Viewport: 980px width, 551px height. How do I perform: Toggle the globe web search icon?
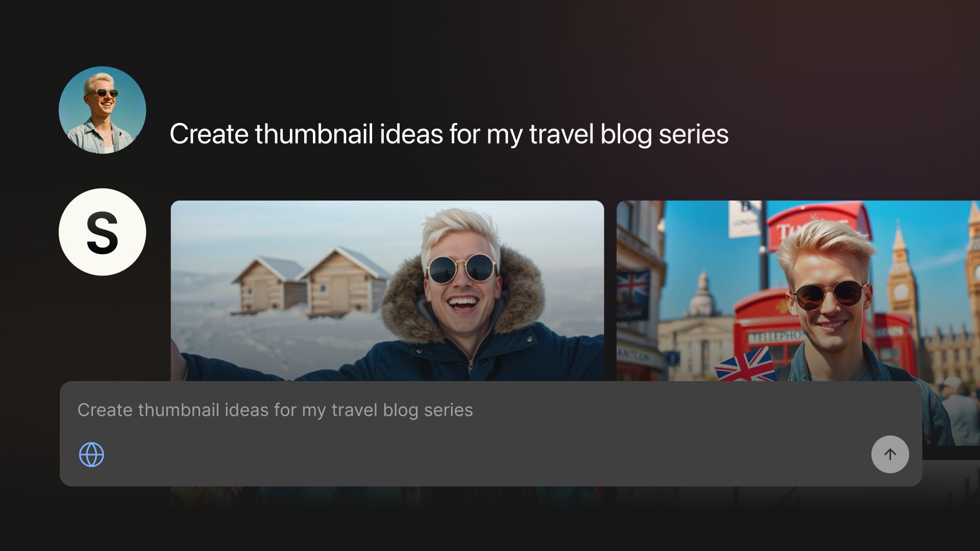point(91,455)
